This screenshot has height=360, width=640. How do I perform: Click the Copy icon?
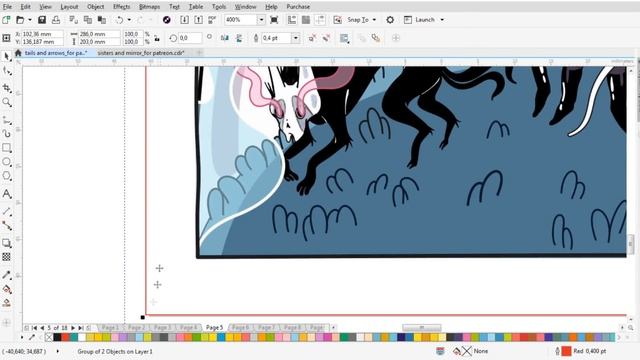(88, 20)
